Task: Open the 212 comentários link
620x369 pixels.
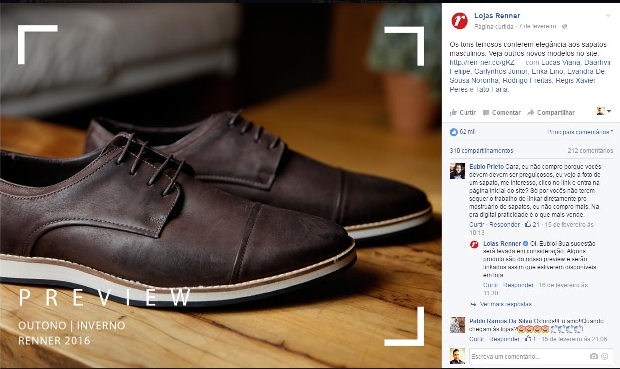Action: tap(590, 151)
